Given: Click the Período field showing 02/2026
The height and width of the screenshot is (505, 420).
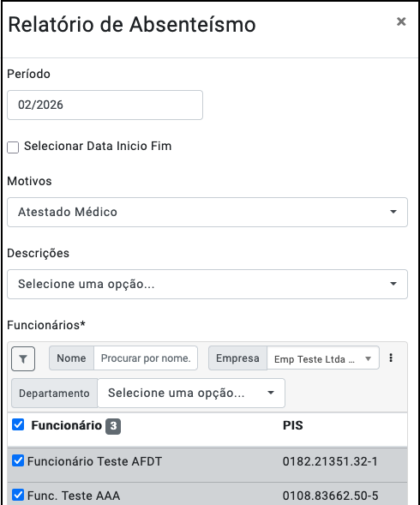Looking at the screenshot, I should tap(105, 105).
